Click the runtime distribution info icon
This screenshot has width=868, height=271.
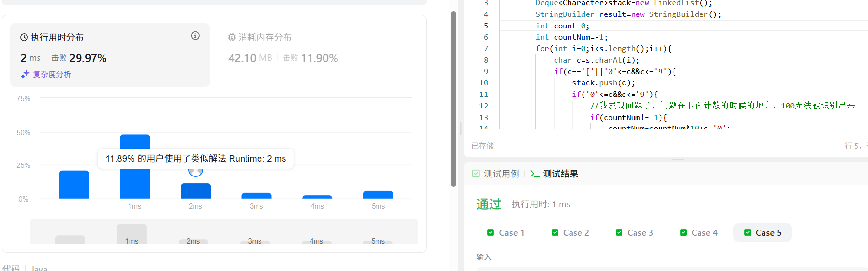[x=195, y=36]
